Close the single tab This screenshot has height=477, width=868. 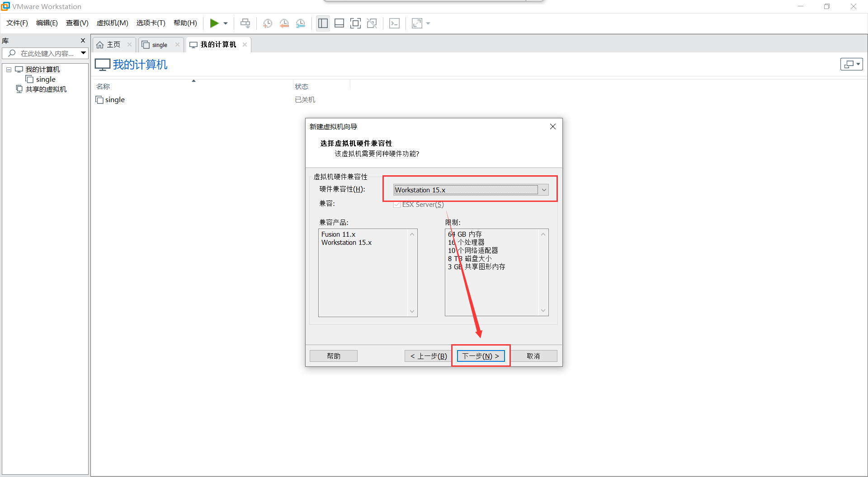177,45
